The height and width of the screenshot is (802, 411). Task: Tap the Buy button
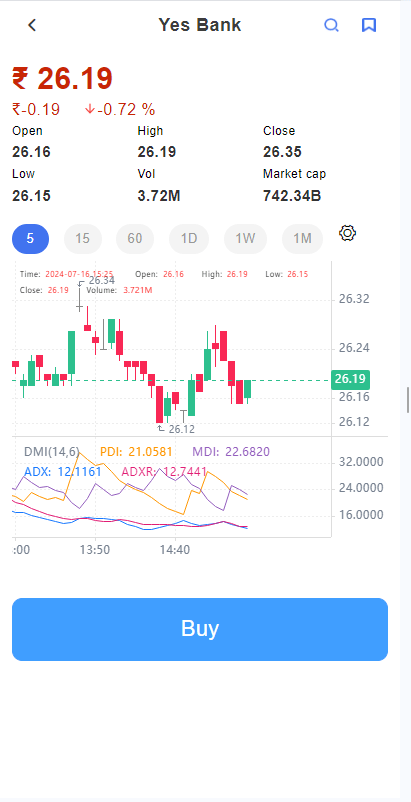tap(200, 629)
